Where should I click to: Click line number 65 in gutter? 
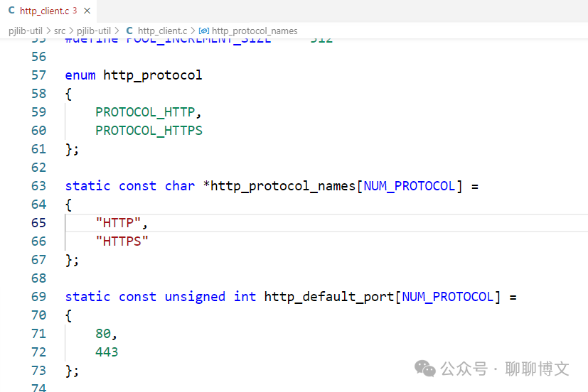point(38,223)
